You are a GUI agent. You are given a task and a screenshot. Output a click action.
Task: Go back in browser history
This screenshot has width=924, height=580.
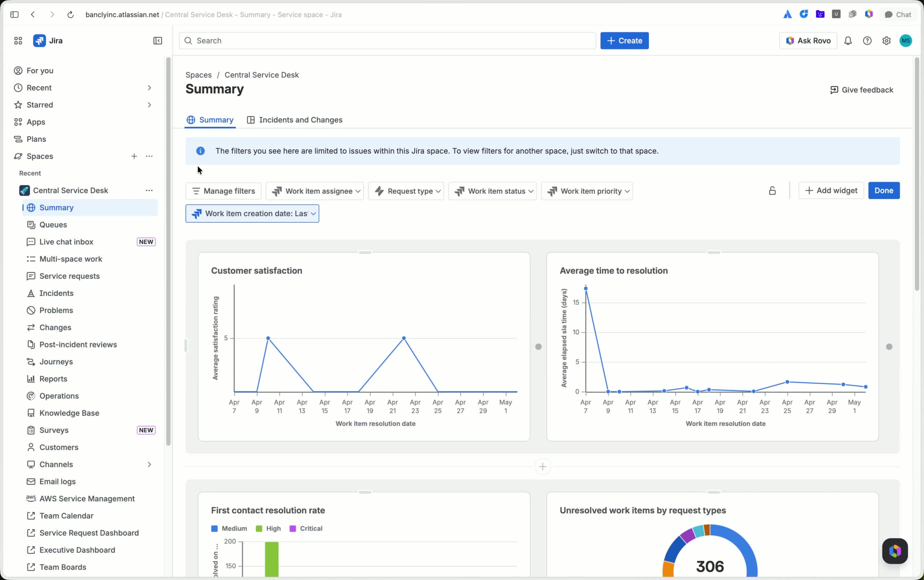tap(33, 15)
